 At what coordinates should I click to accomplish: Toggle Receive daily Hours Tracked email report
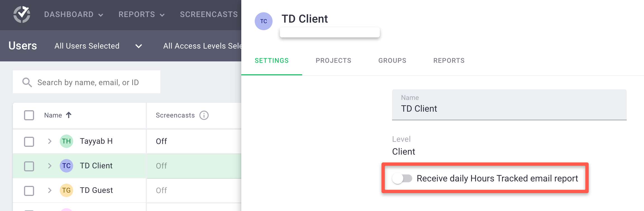(x=402, y=178)
